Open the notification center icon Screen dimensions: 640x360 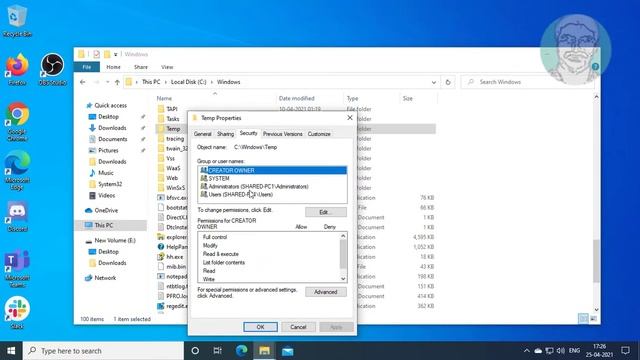tap(625, 351)
